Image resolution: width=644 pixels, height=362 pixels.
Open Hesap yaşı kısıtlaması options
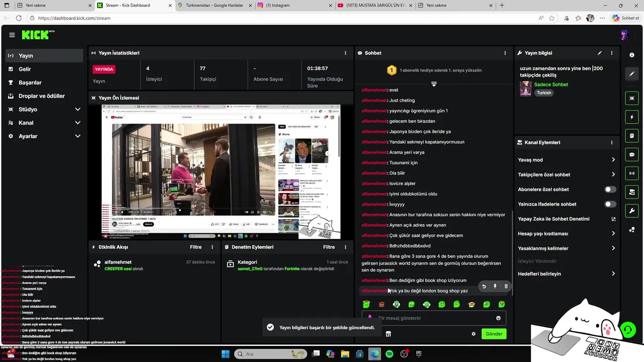(567, 234)
